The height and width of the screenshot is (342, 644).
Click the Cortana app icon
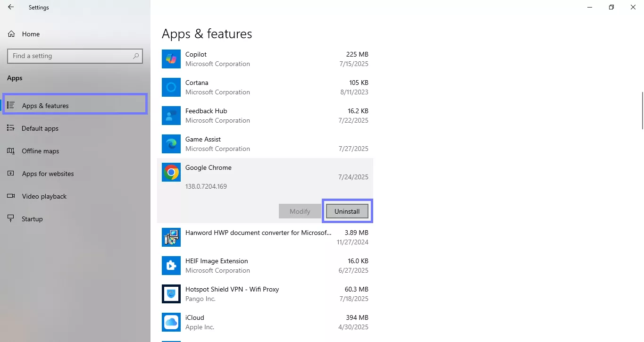[x=171, y=87]
